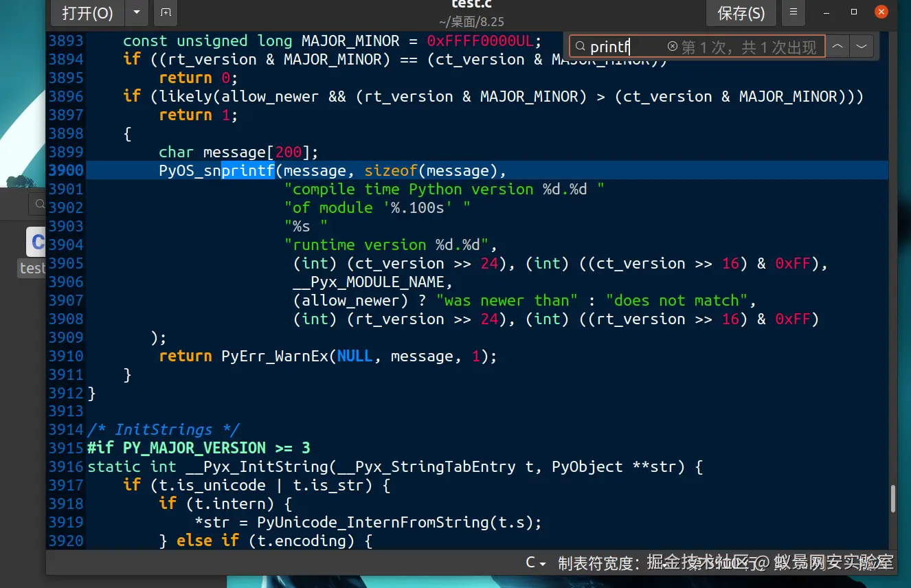Create a new document tab with plus icon
Screen dimensions: 911x588
coord(166,12)
